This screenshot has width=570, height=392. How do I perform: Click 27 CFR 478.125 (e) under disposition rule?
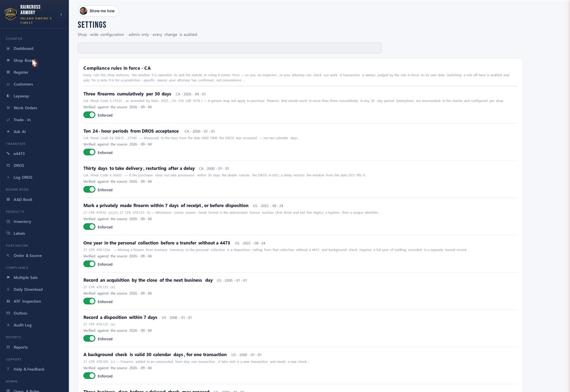pyautogui.click(x=99, y=324)
